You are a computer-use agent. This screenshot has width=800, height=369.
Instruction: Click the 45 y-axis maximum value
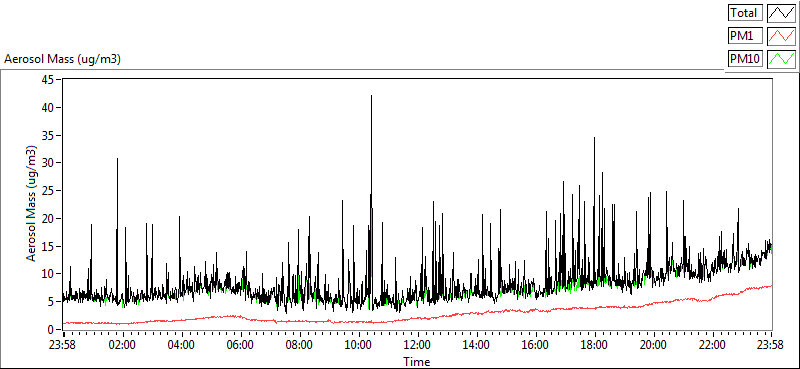tap(48, 80)
